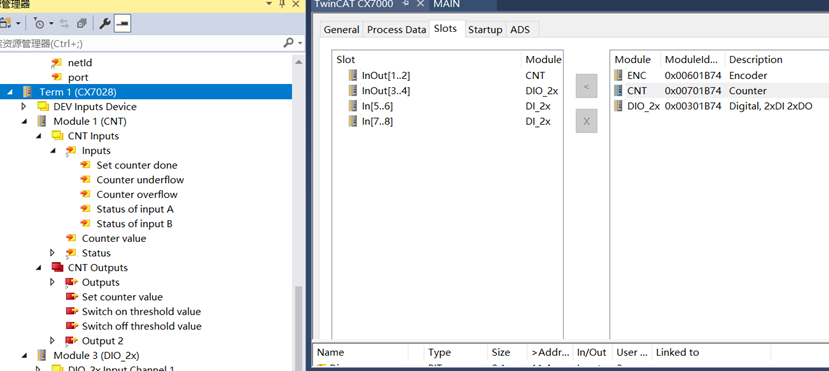Viewport: 829px width, 371px height.
Task: Click the yellow CNT Inputs folder icon
Action: pos(57,136)
